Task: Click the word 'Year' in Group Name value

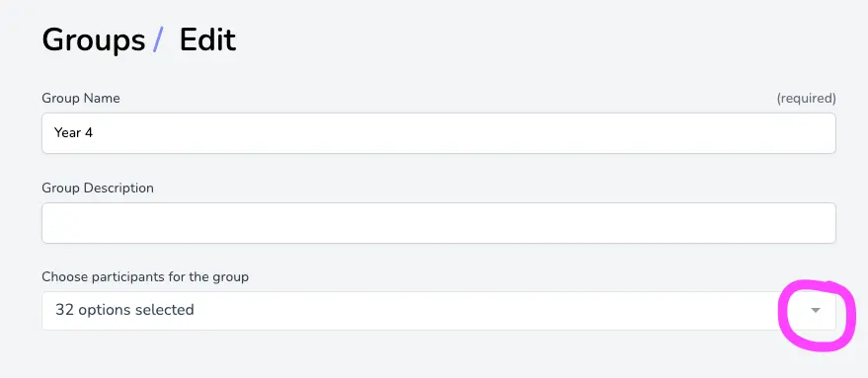Action: 67,133
